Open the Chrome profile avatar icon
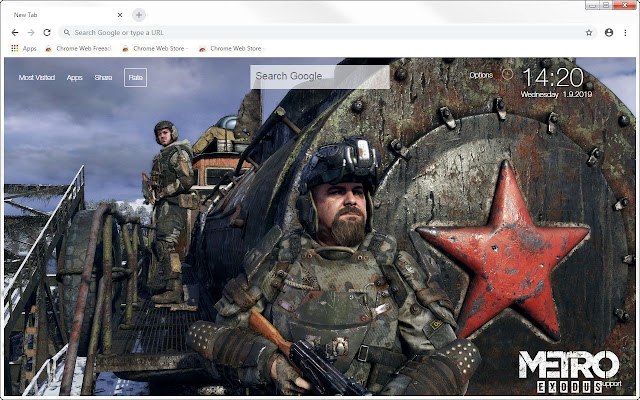The image size is (640, 400). click(609, 32)
